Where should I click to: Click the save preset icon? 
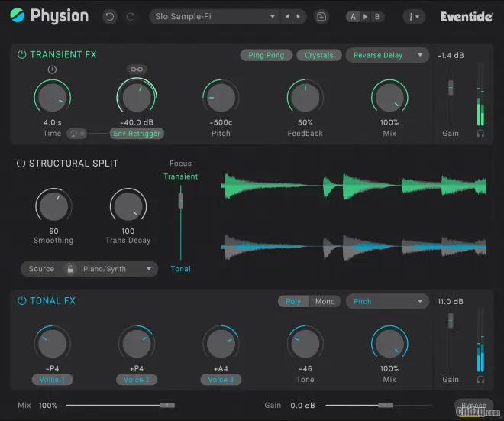(x=321, y=16)
